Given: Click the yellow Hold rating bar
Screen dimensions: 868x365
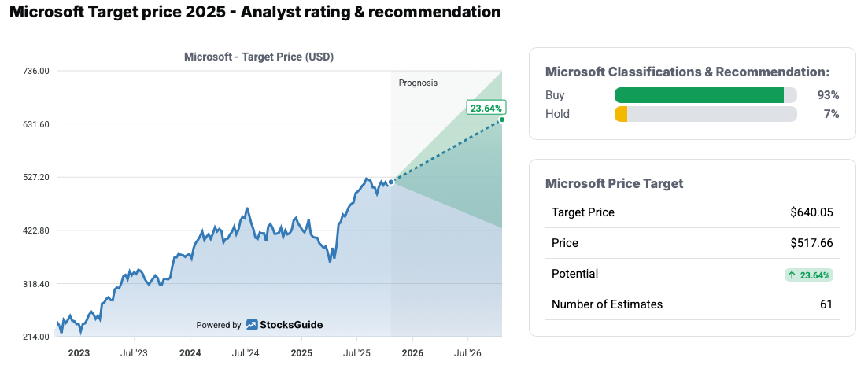Looking at the screenshot, I should pyautogui.click(x=621, y=114).
